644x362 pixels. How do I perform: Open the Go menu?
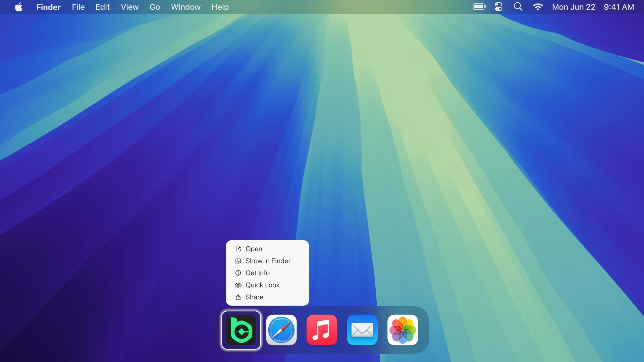point(155,7)
